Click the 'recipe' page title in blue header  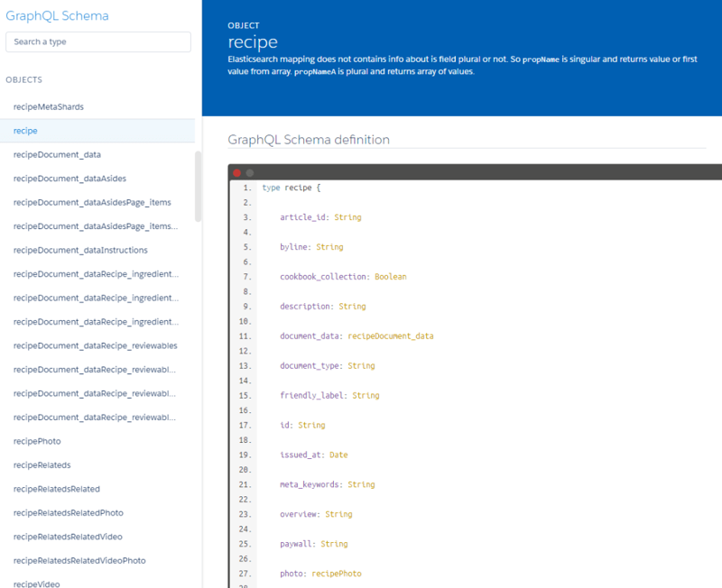pos(253,41)
